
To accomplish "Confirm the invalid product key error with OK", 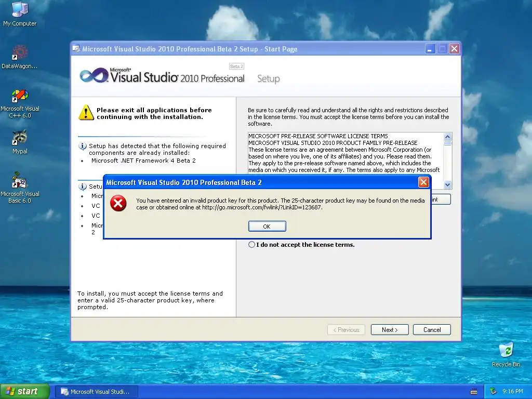I will pos(267,227).
